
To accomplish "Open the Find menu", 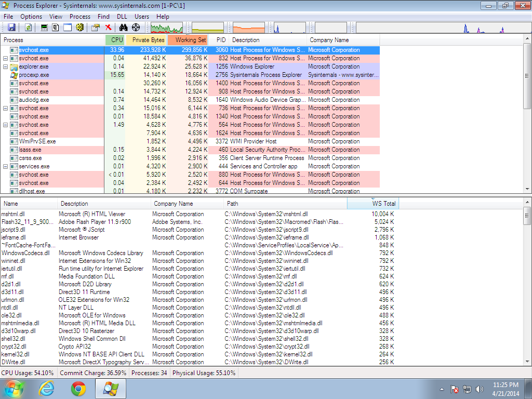I will [103, 17].
